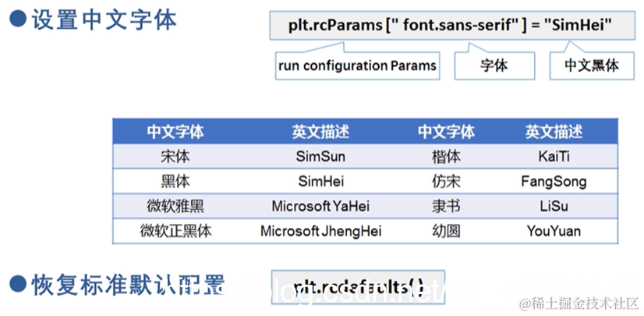Select the LiSu table cell
The height and width of the screenshot is (316, 644).
554,206
